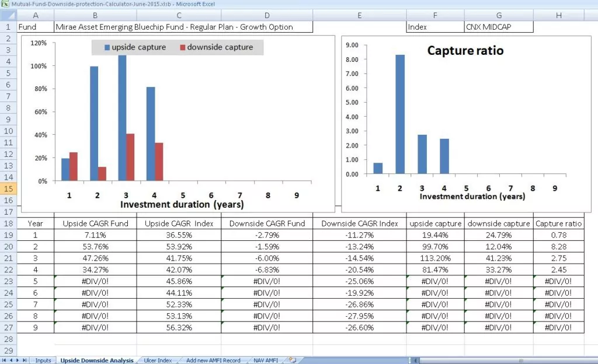The height and width of the screenshot is (364, 598).
Task: Select column D header
Action: click(267, 15)
